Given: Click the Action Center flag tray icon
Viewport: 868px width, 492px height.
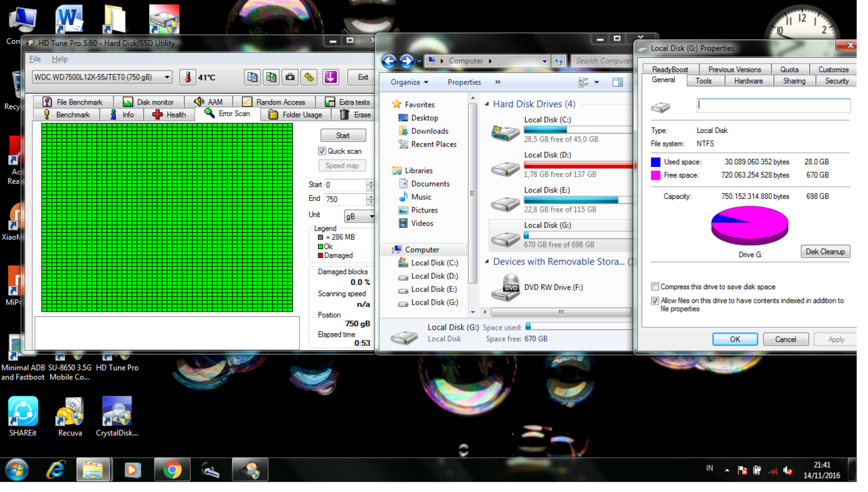Looking at the screenshot, I should tap(743, 470).
